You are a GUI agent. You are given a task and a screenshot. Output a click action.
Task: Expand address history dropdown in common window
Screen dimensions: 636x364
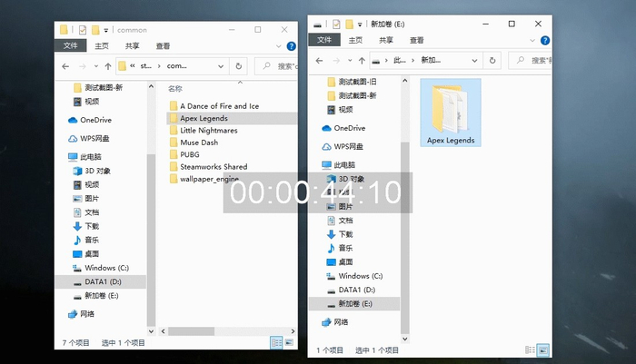point(221,66)
